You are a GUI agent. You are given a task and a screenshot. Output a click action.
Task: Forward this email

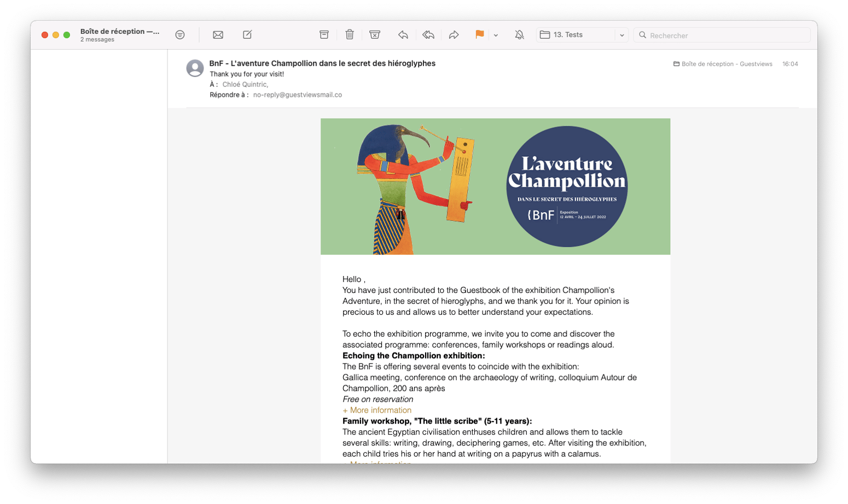click(x=454, y=35)
